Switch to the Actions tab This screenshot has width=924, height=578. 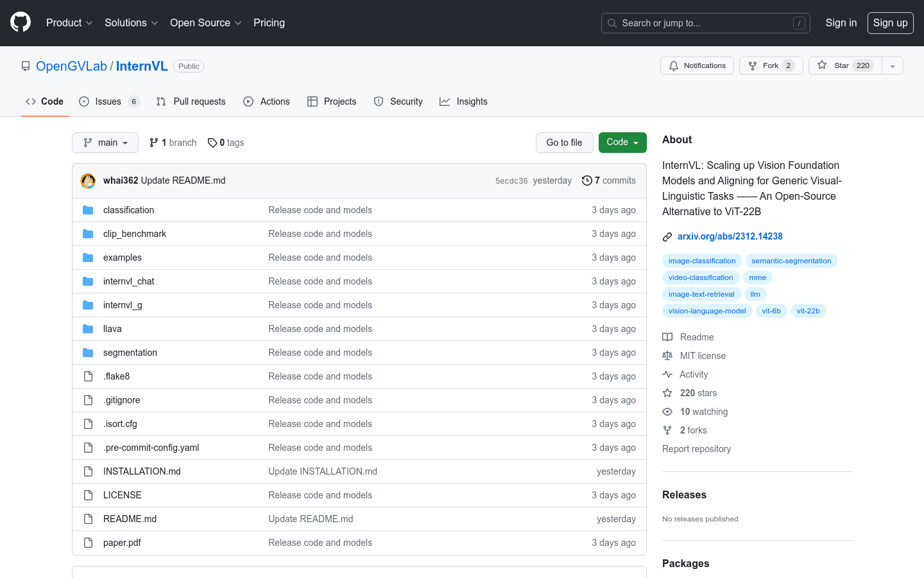point(267,101)
